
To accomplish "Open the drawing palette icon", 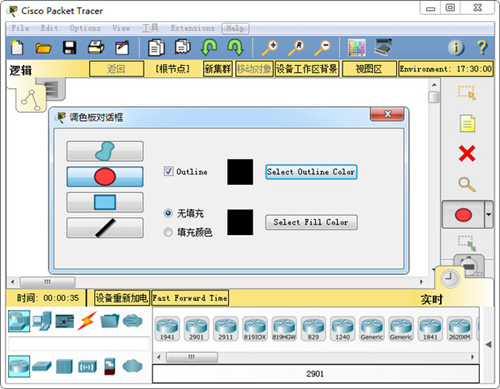I will 357,48.
